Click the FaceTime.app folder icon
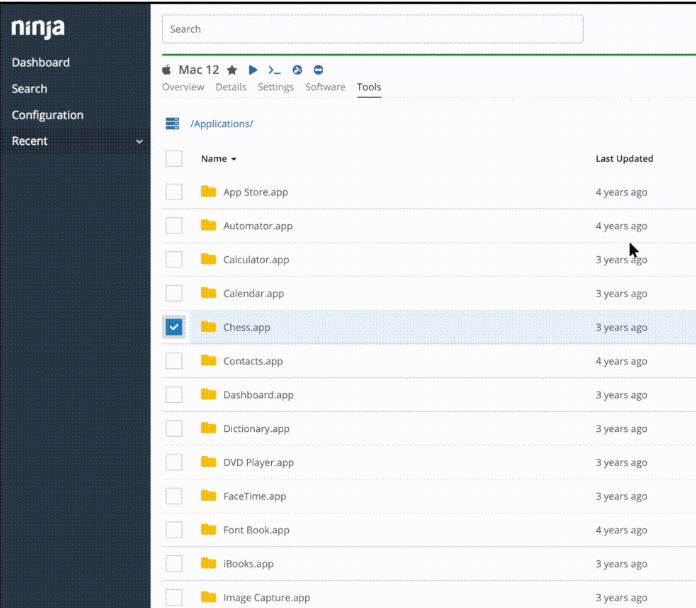This screenshot has height=608, width=696. pos(208,495)
